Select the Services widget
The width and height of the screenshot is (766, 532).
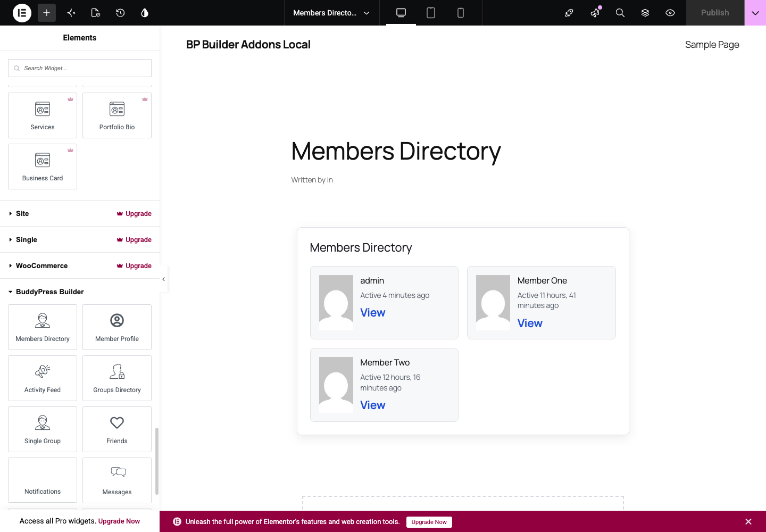pyautogui.click(x=43, y=115)
